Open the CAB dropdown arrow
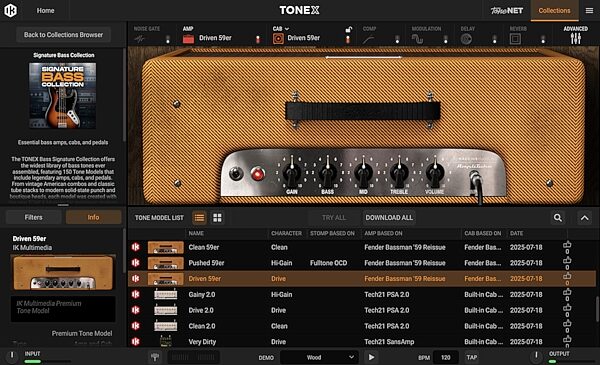 click(x=287, y=29)
